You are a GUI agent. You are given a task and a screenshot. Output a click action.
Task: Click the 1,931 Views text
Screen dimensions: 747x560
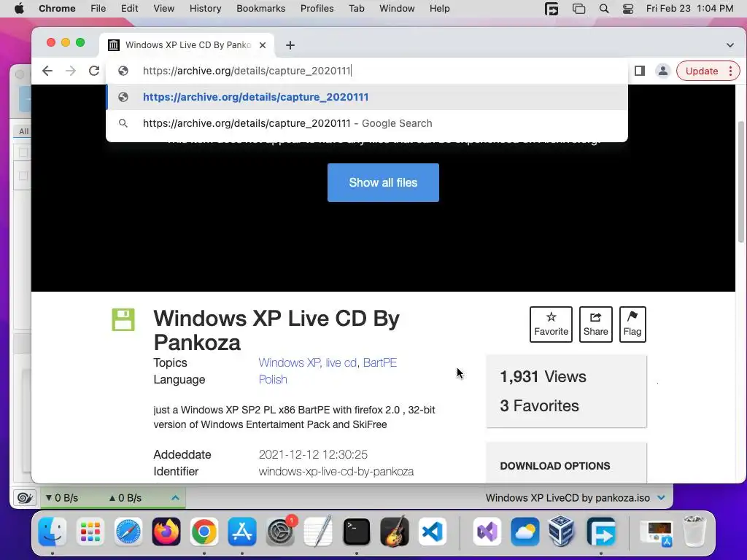tap(543, 377)
